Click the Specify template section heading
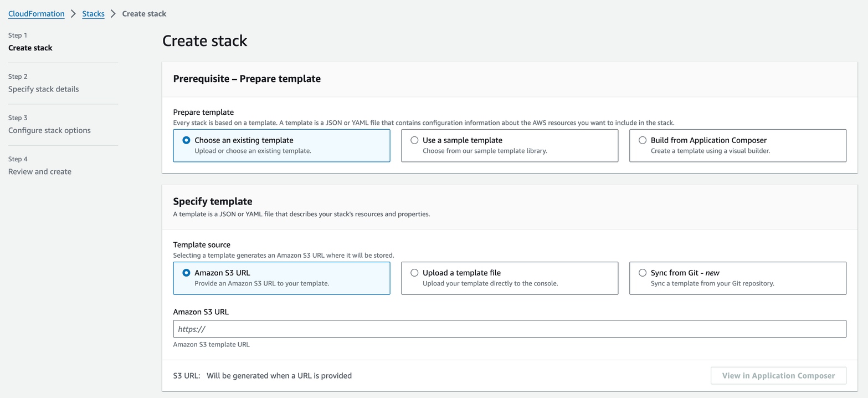This screenshot has width=868, height=398. tap(212, 201)
